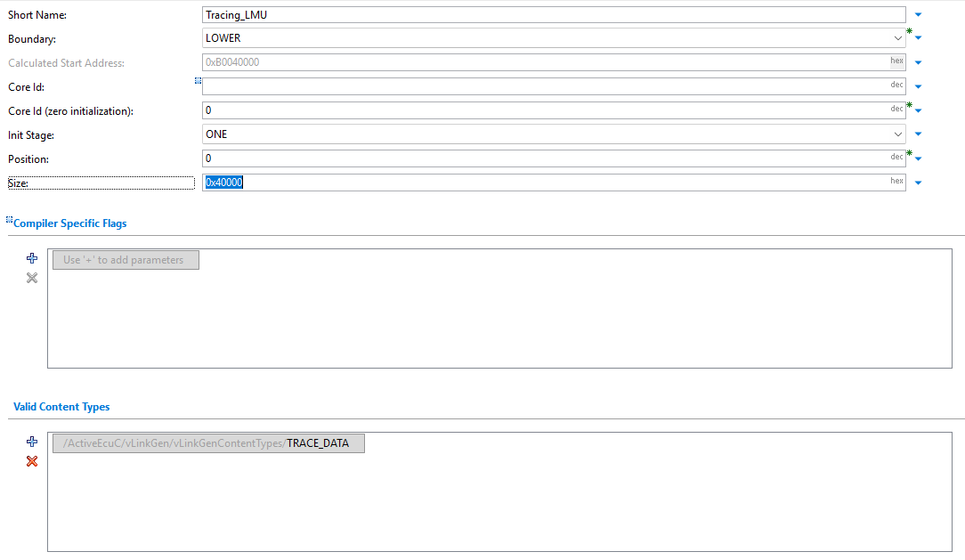Open the blue arrow menu for Core Id
Image resolution: width=965 pixels, height=560 pixels.
point(918,87)
